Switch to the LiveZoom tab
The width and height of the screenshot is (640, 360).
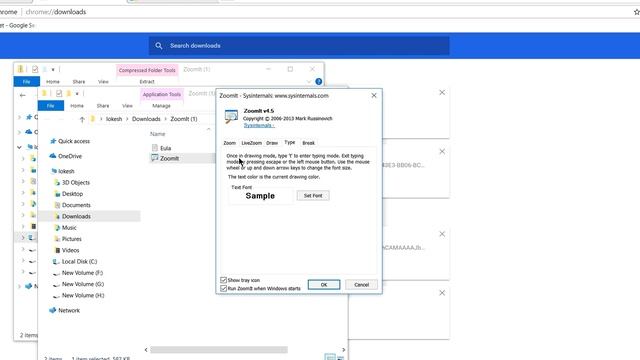(x=251, y=143)
